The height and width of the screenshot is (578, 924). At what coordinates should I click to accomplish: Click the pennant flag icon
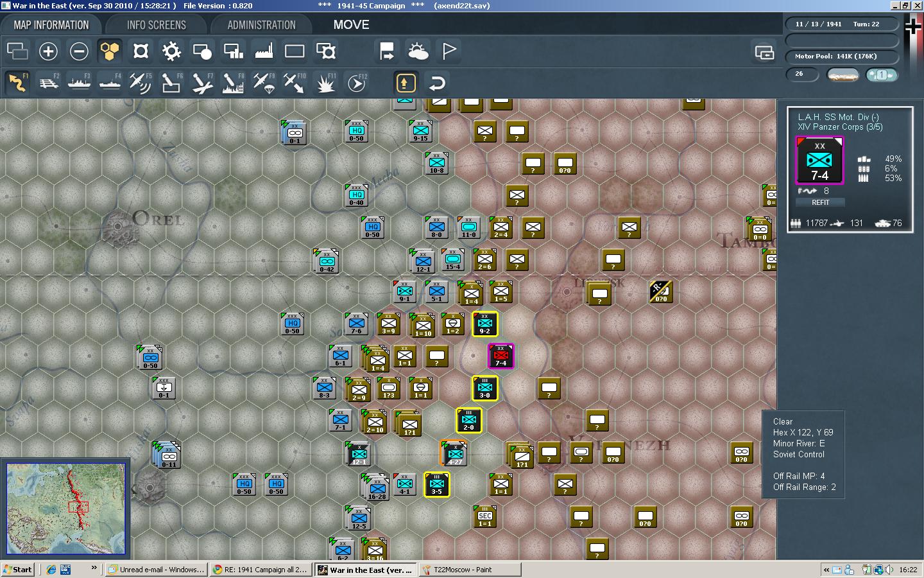pos(449,51)
